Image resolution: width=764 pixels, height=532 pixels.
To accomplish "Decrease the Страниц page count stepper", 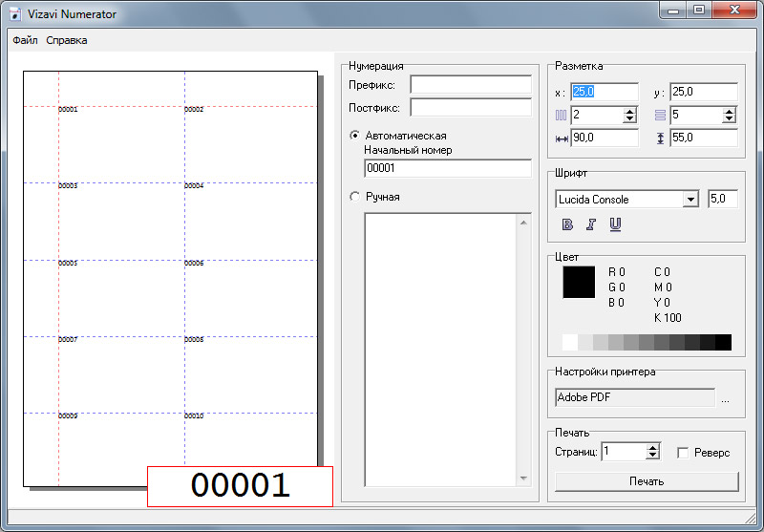I will coord(652,457).
